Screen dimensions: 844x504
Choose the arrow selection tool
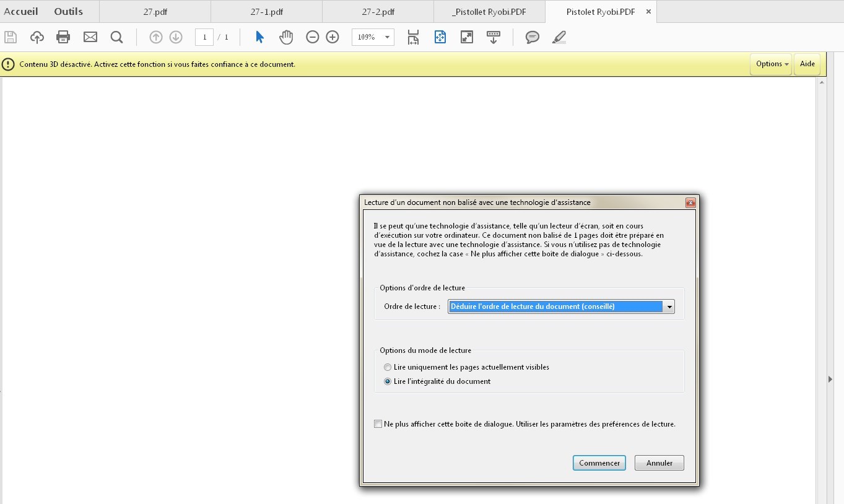pyautogui.click(x=260, y=37)
